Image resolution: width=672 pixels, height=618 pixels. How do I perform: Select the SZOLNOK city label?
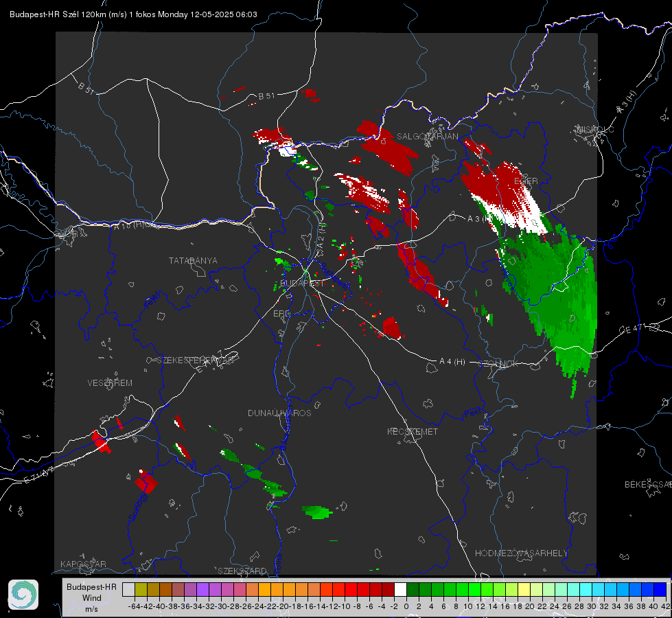(498, 364)
